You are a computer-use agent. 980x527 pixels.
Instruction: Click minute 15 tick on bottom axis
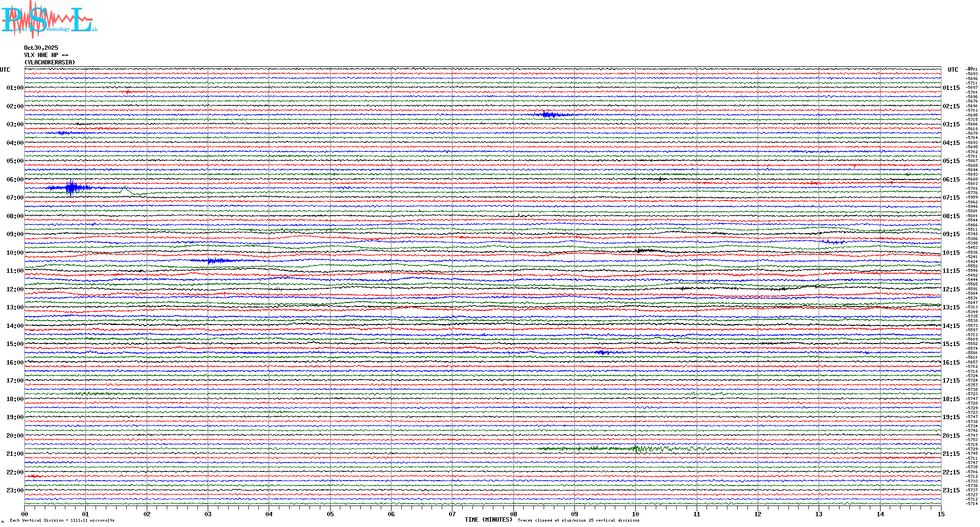(941, 514)
